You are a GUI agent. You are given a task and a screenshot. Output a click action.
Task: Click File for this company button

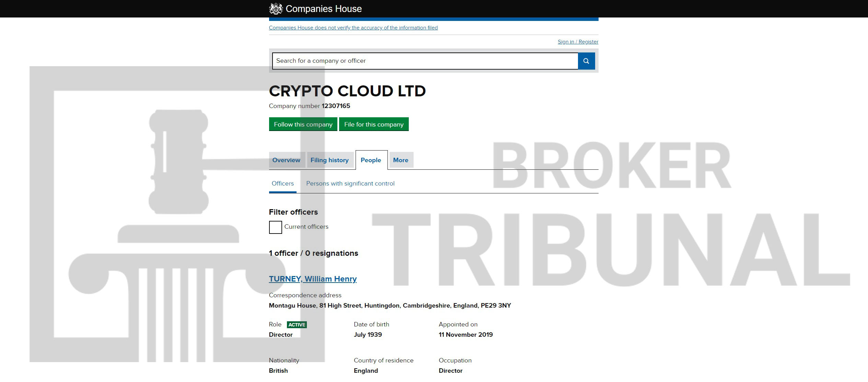374,124
